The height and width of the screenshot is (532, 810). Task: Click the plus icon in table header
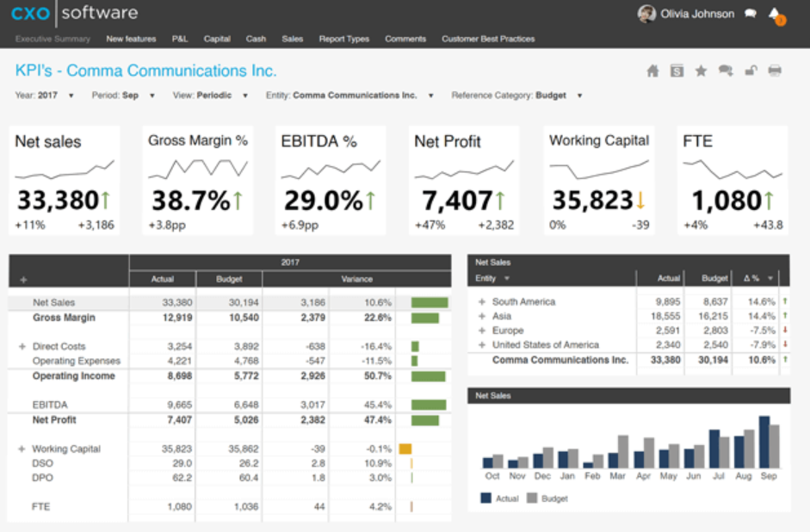point(23,280)
